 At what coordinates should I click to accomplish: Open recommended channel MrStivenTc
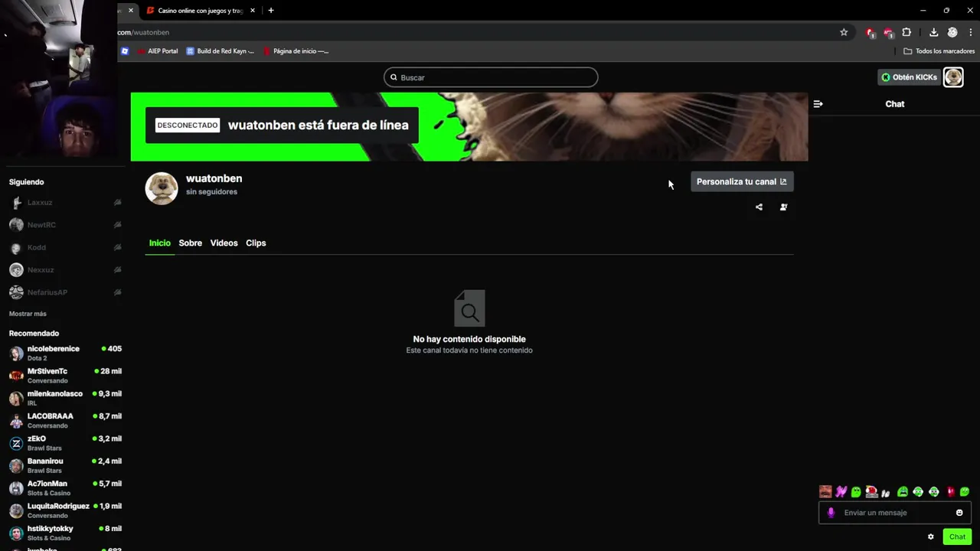tap(65, 375)
